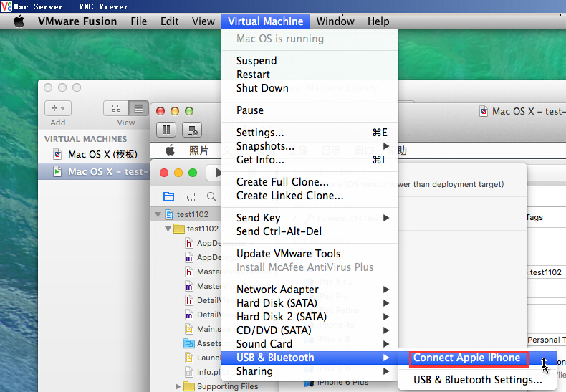566x392 pixels.
Task: Choose Suspend from the Virtual Machine menu
Action: pyautogui.click(x=310, y=61)
